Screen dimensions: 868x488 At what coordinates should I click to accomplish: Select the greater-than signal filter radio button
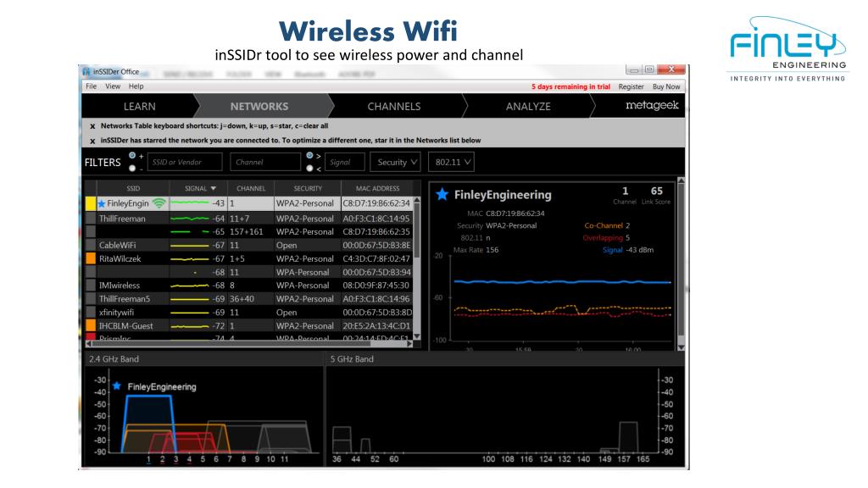[309, 156]
